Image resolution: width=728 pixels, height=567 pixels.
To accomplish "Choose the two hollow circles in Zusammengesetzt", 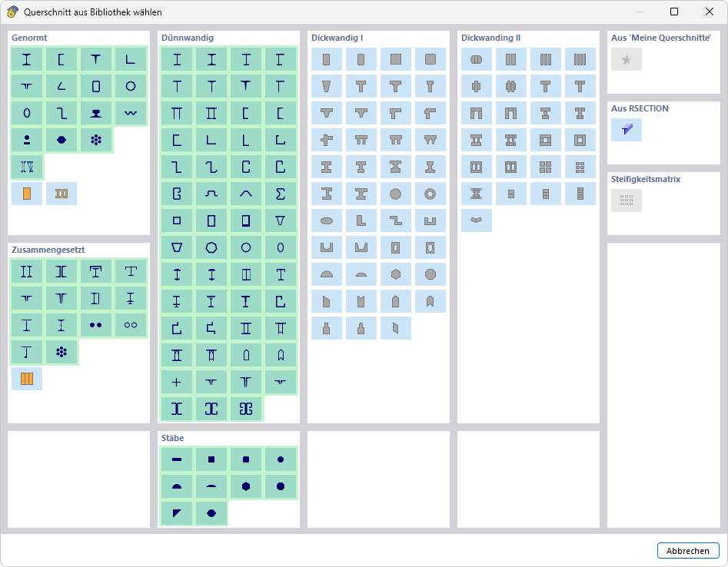I will tap(131, 325).
